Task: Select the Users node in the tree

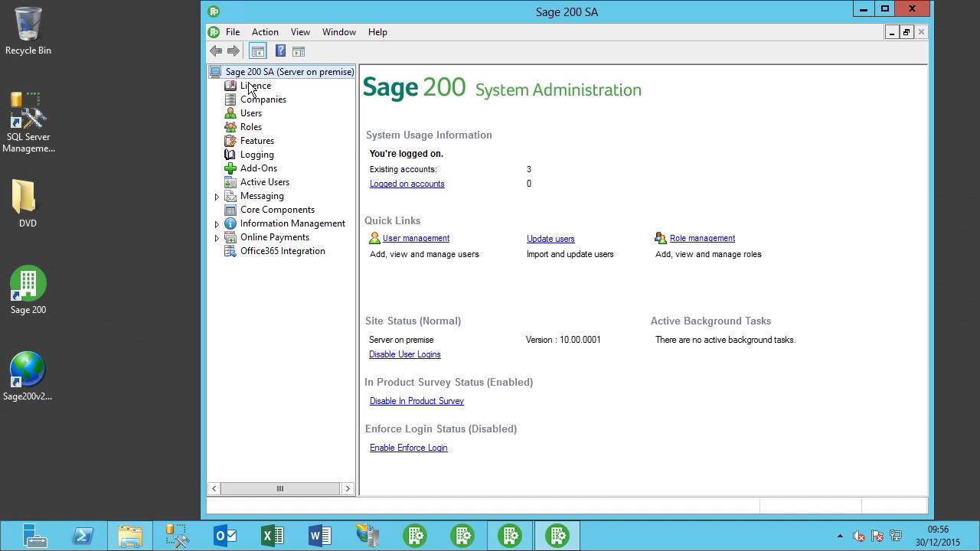Action: pyautogui.click(x=251, y=112)
